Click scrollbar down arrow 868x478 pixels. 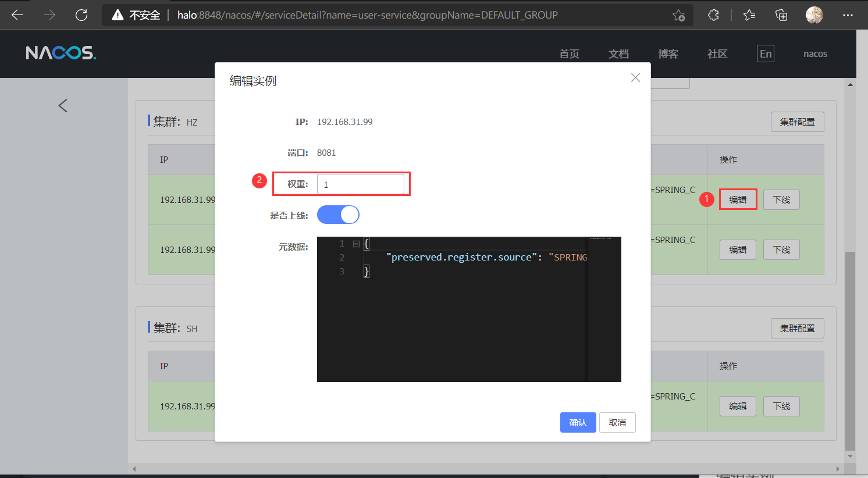point(850,456)
